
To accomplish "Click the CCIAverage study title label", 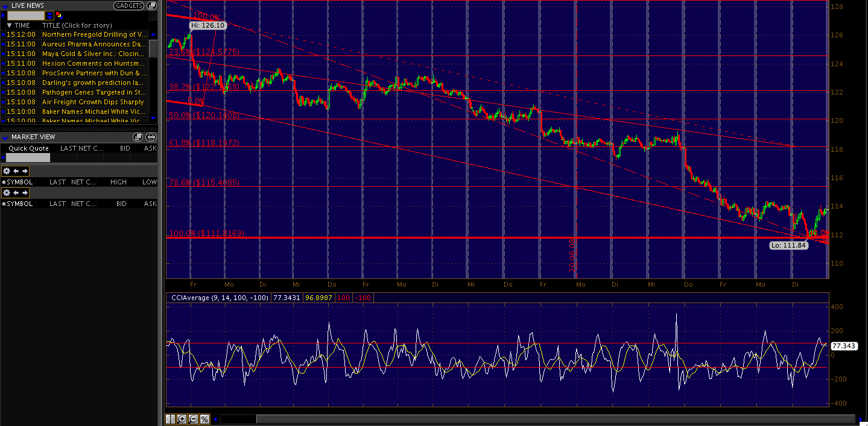I will (220, 298).
